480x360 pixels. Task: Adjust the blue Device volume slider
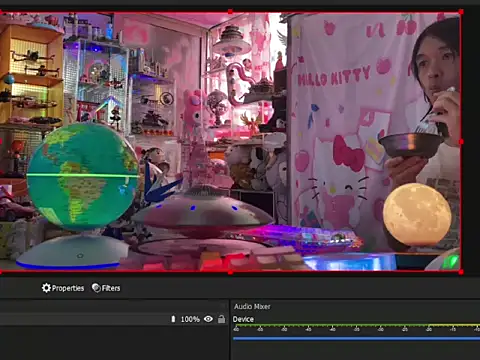pos(356,338)
